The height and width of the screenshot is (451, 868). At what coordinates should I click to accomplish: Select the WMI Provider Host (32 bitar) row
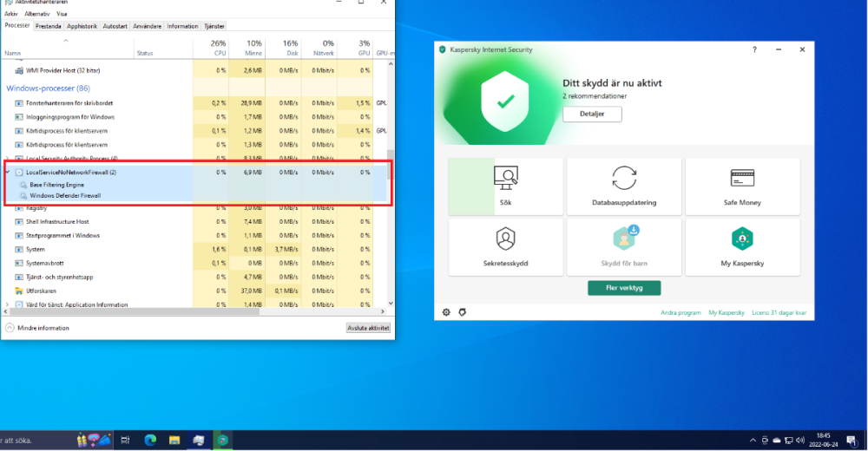pos(194,71)
